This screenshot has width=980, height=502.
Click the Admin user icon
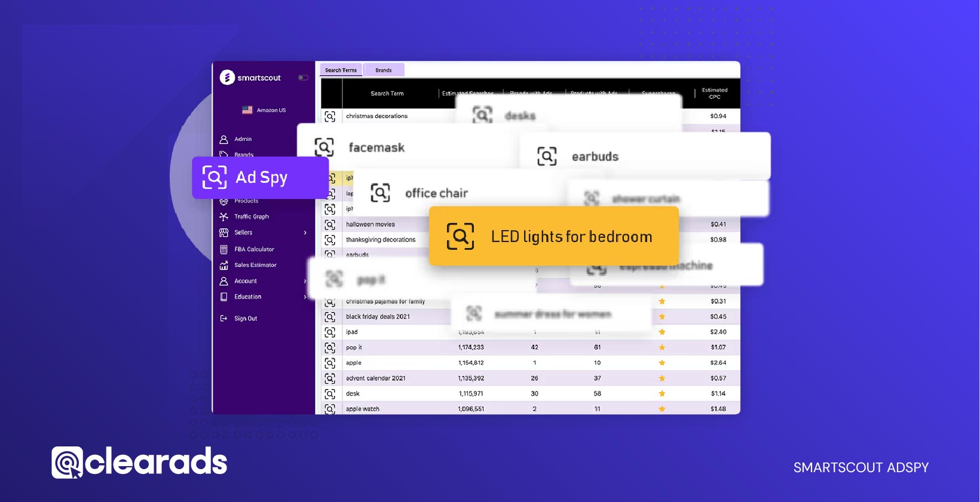coord(224,139)
